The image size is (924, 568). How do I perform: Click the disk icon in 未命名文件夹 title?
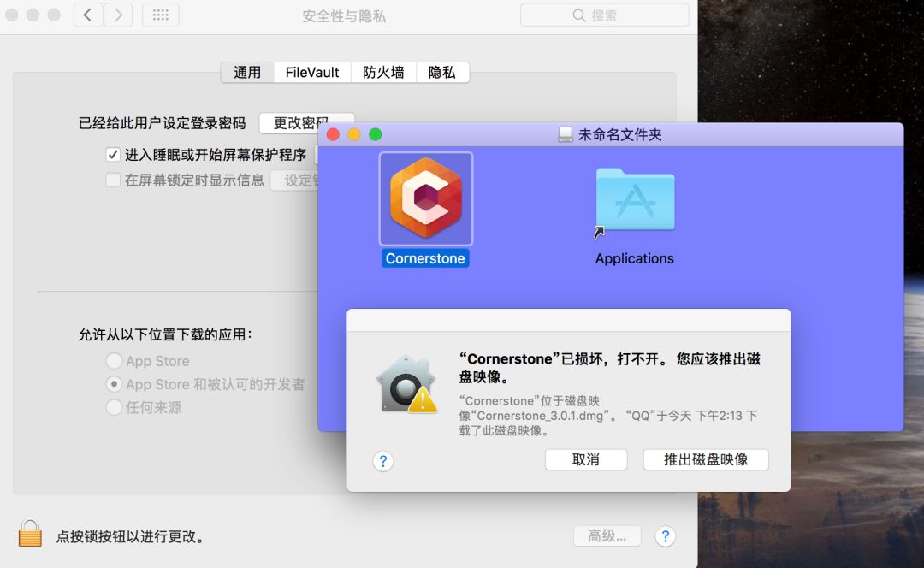point(566,135)
